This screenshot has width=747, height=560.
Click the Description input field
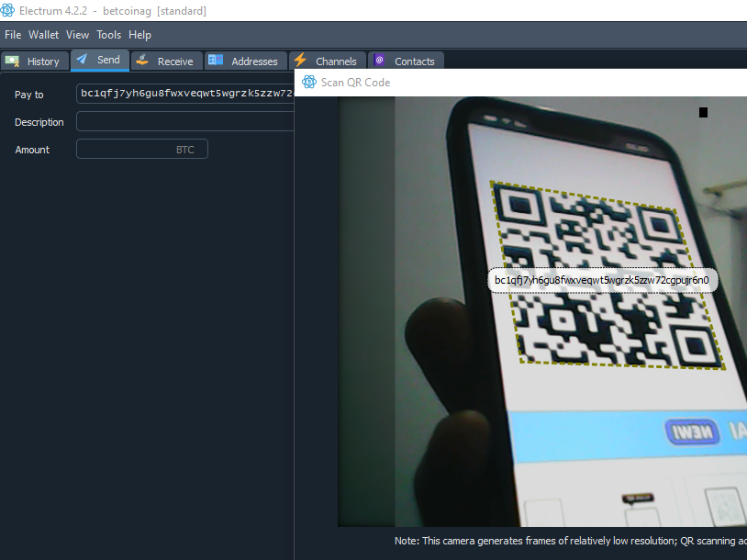pyautogui.click(x=185, y=121)
